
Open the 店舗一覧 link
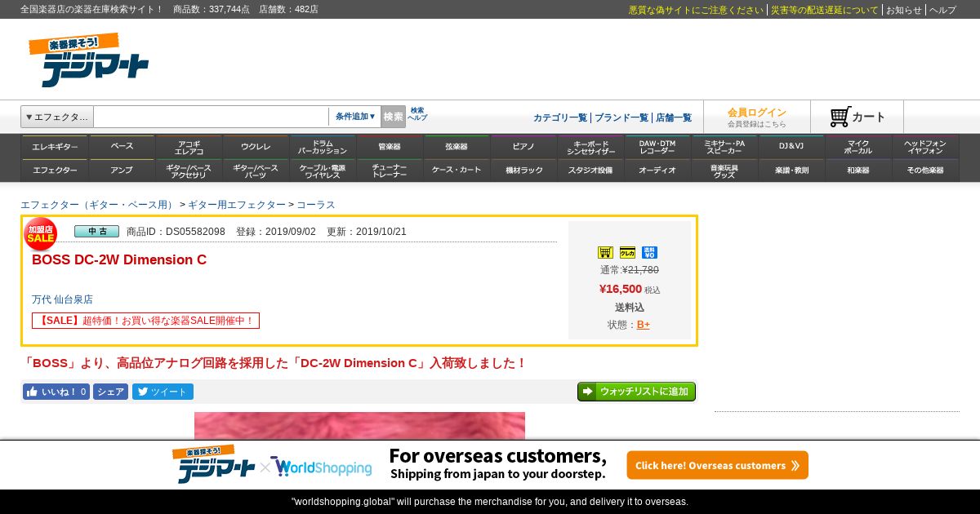point(674,117)
